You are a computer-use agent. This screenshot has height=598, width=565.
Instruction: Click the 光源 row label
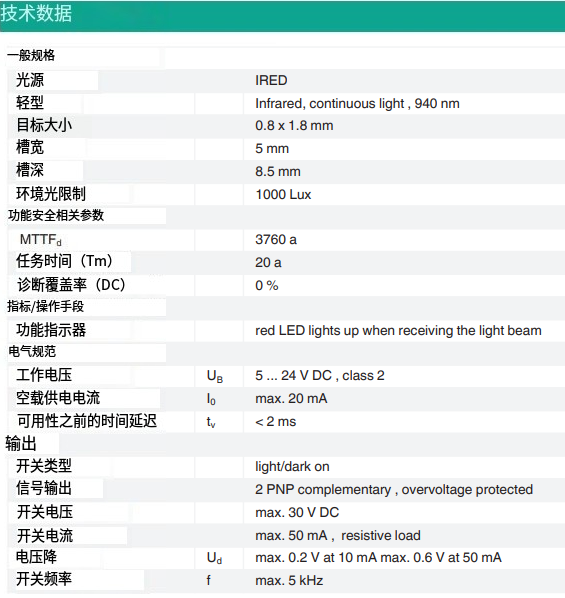30,80
